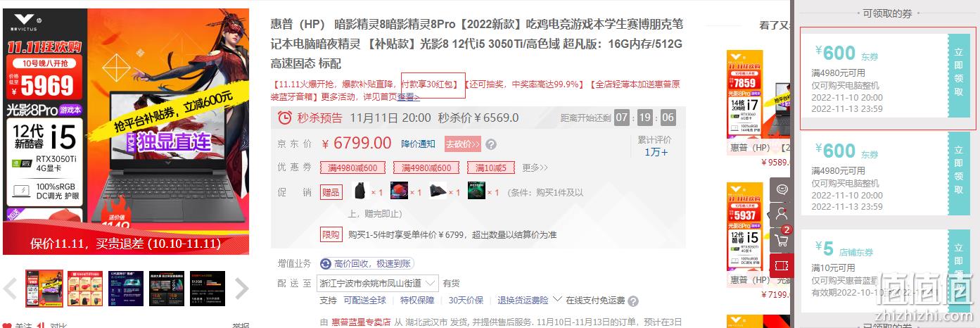
Task: Click the backpack gift item icon
Action: 361,191
